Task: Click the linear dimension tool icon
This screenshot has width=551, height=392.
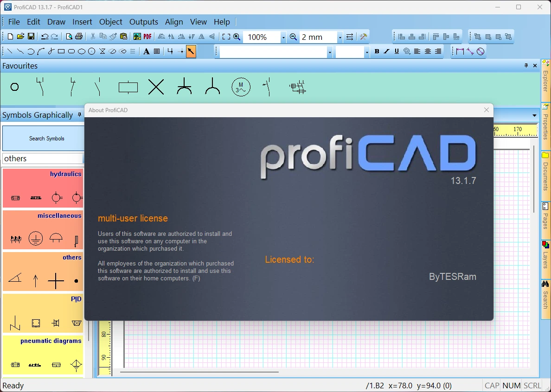Action: click(460, 51)
